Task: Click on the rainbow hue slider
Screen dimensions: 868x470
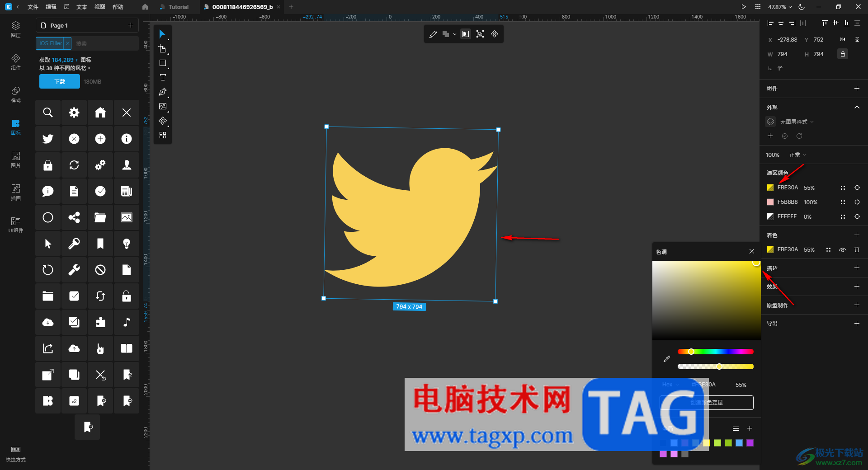Action: [716, 352]
